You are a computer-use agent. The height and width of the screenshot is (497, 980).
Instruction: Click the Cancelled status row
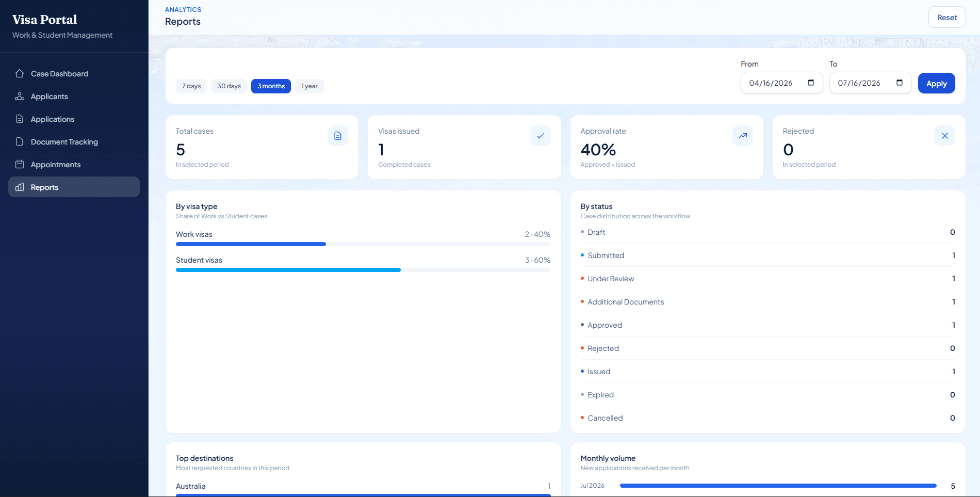(x=767, y=418)
